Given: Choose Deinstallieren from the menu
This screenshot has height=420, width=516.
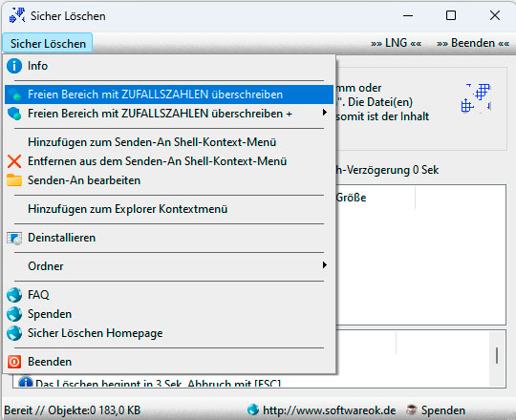Looking at the screenshot, I should pos(169,238).
